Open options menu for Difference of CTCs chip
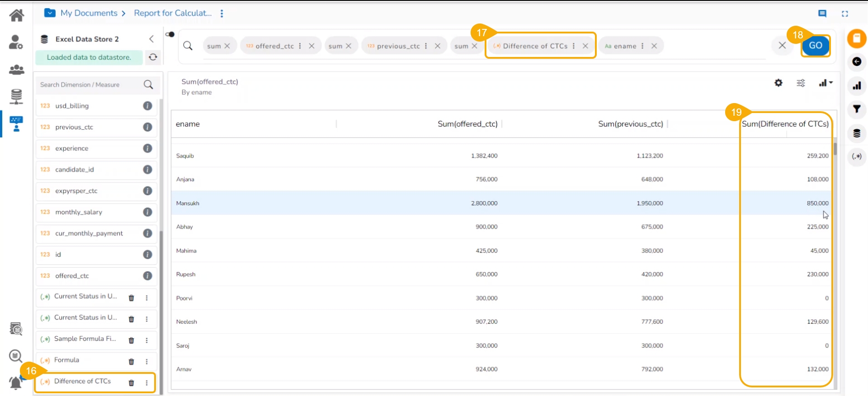This screenshot has width=868, height=396. [574, 46]
